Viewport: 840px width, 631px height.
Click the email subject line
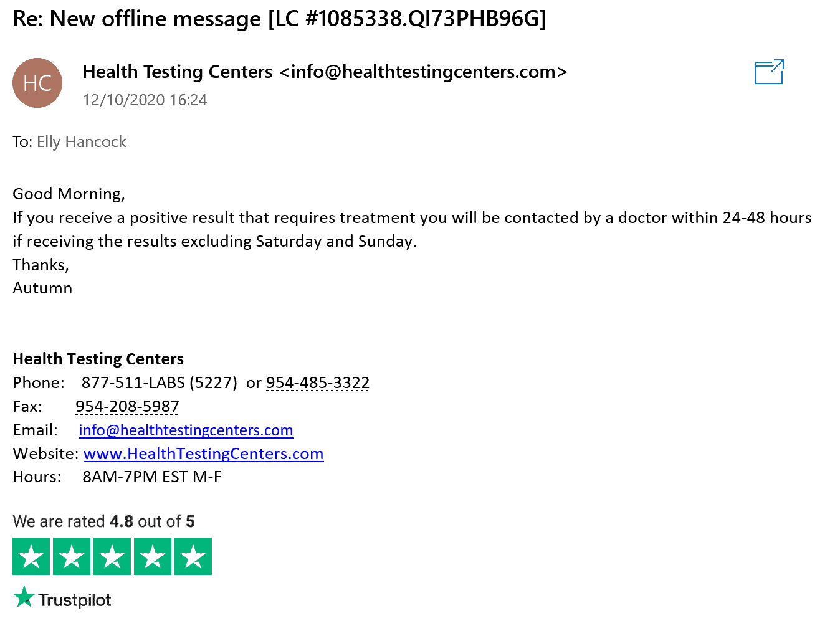click(x=279, y=19)
